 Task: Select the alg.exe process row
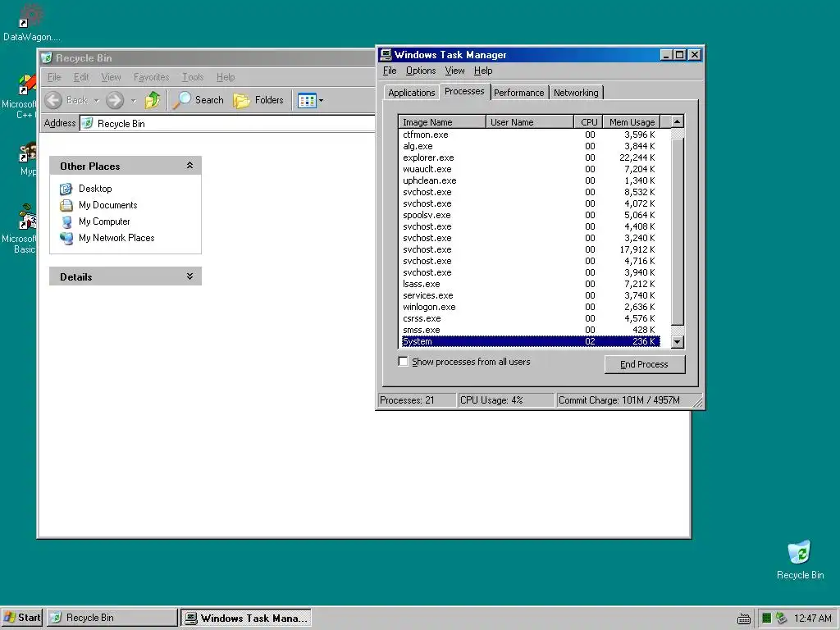(x=531, y=146)
